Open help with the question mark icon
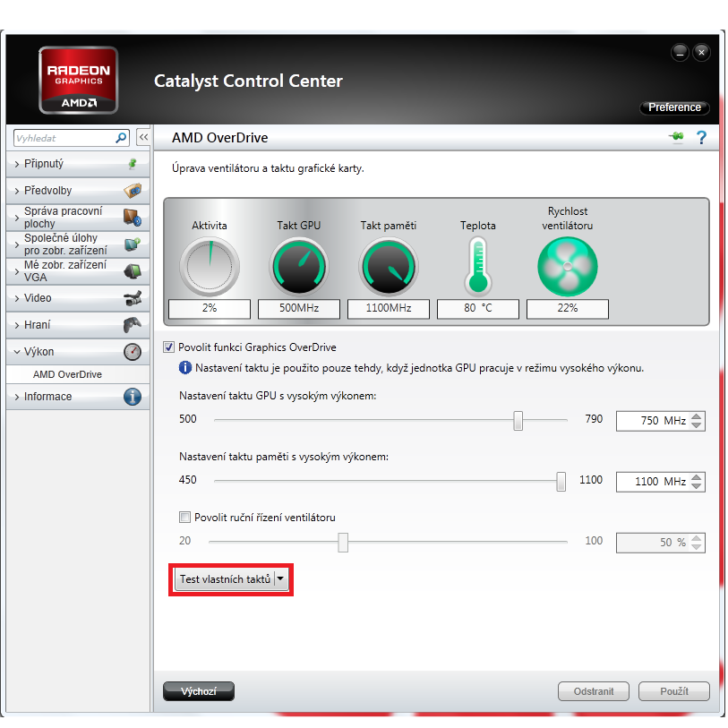 tap(701, 137)
